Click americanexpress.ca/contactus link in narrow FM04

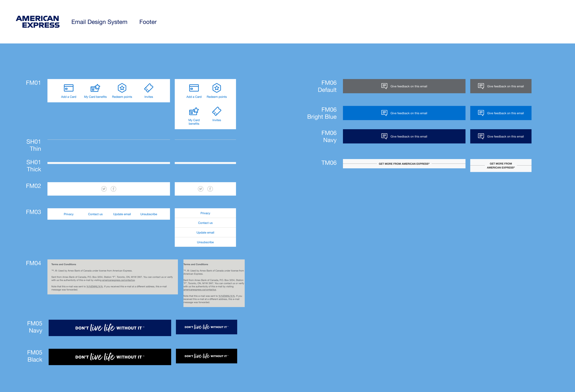(x=200, y=290)
